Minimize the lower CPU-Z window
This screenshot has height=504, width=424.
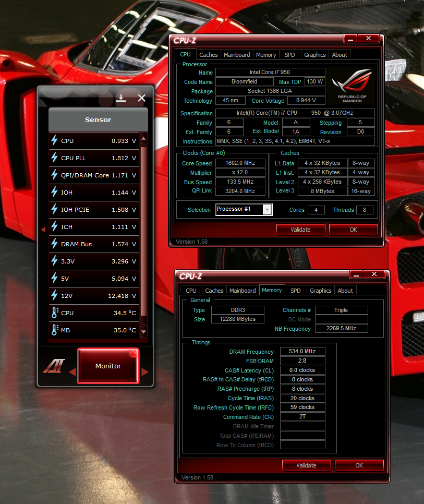pos(356,274)
